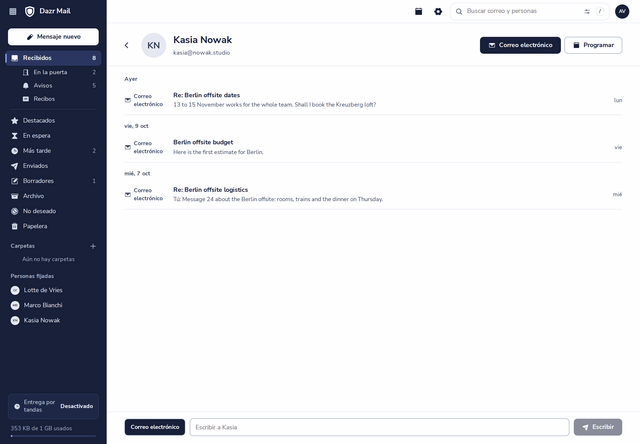Click Correo electrónico header button
The image size is (640, 444).
pyautogui.click(x=520, y=45)
